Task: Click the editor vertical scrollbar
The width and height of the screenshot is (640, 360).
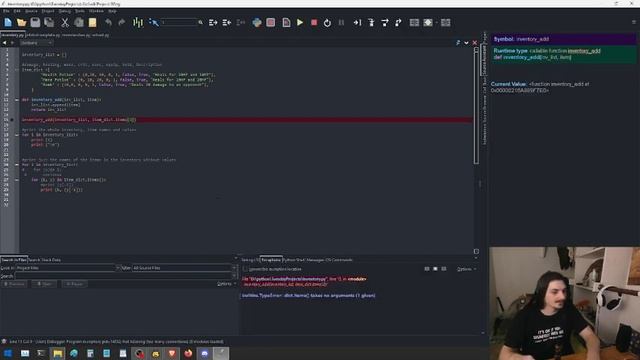Action: pos(476,106)
